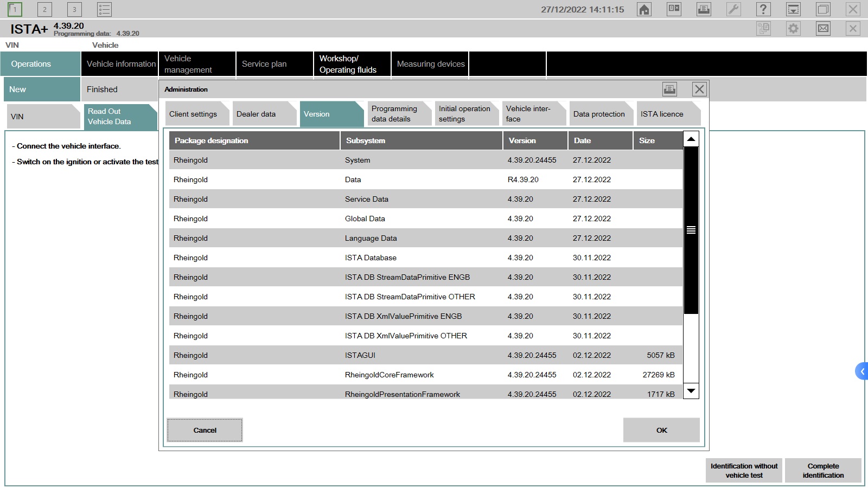The width and height of the screenshot is (868, 488).
Task: Switch to the Service plan tab
Action: [x=275, y=64]
